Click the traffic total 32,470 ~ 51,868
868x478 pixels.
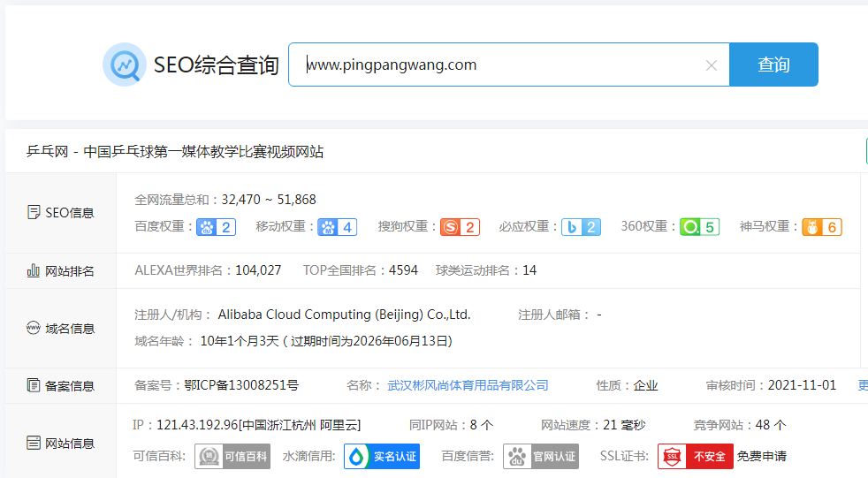pos(269,199)
